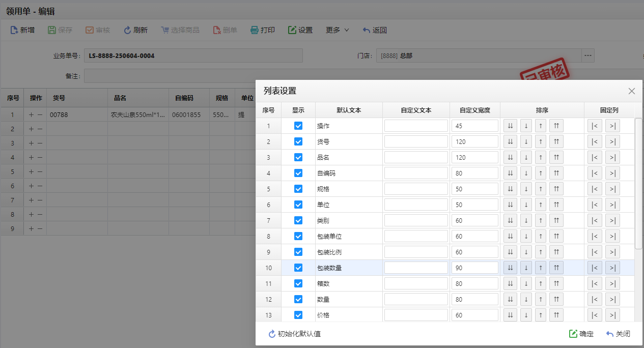644x348 pixels.
Task: Uncheck the 显示 box for 自编码
Action: click(x=298, y=173)
